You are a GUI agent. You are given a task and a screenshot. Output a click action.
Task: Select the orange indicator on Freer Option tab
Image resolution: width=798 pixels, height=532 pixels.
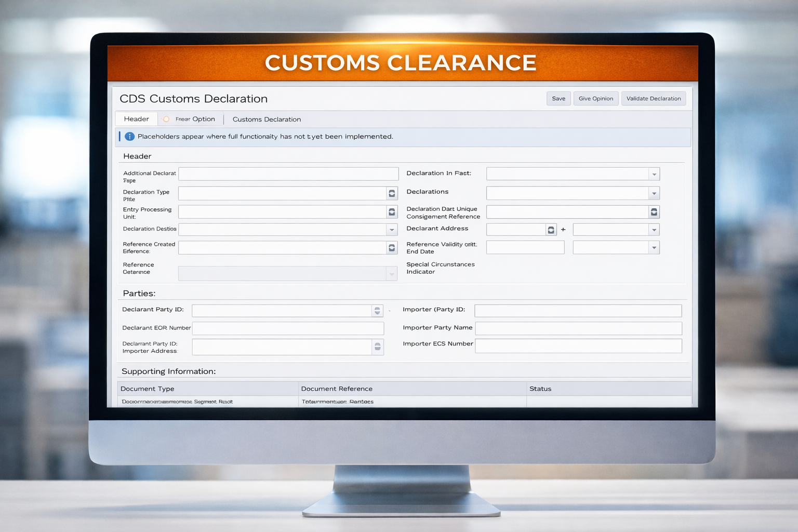click(x=166, y=118)
